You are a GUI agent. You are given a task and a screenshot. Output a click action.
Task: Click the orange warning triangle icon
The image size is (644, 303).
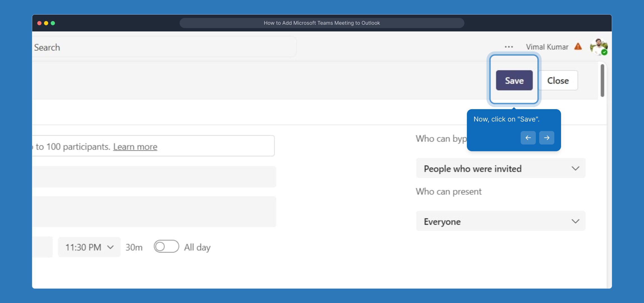coord(578,47)
